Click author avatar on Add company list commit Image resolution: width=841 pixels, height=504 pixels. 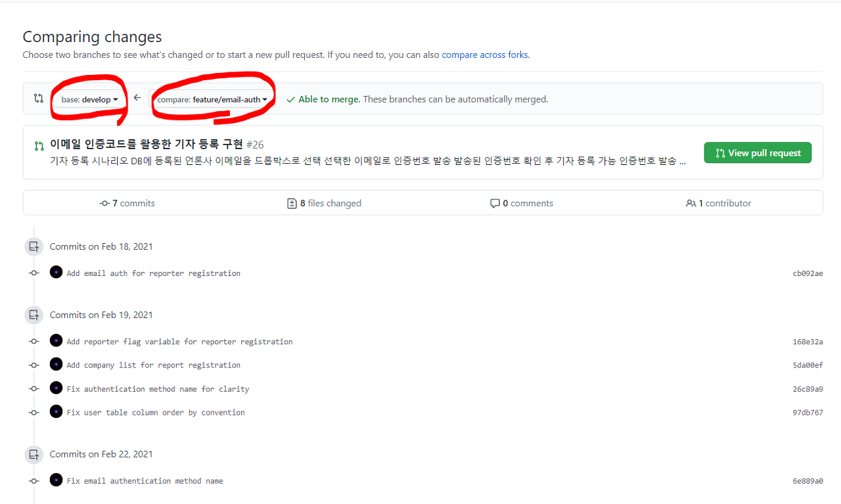click(56, 364)
